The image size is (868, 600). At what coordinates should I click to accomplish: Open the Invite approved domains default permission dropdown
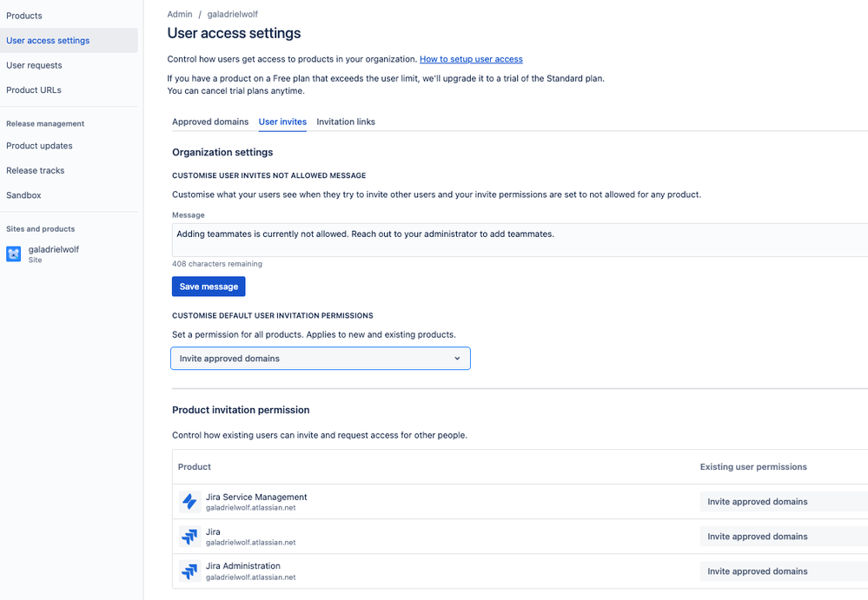tap(321, 359)
